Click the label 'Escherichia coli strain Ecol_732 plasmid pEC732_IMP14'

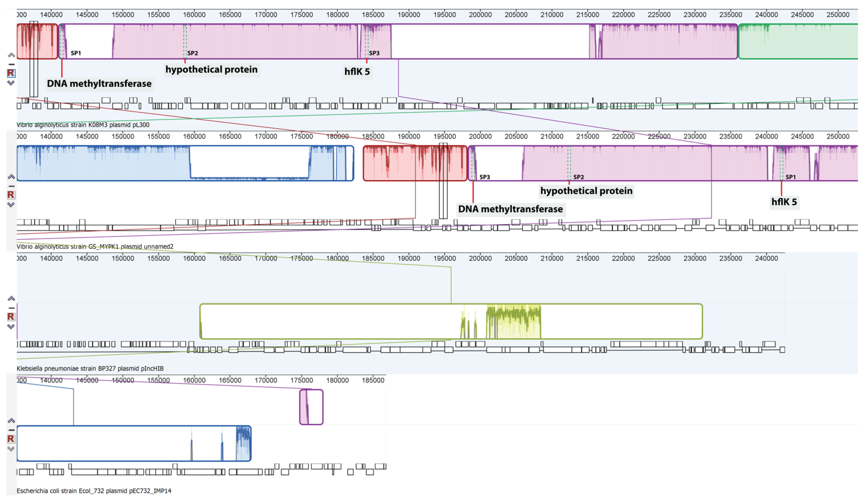pos(94,491)
